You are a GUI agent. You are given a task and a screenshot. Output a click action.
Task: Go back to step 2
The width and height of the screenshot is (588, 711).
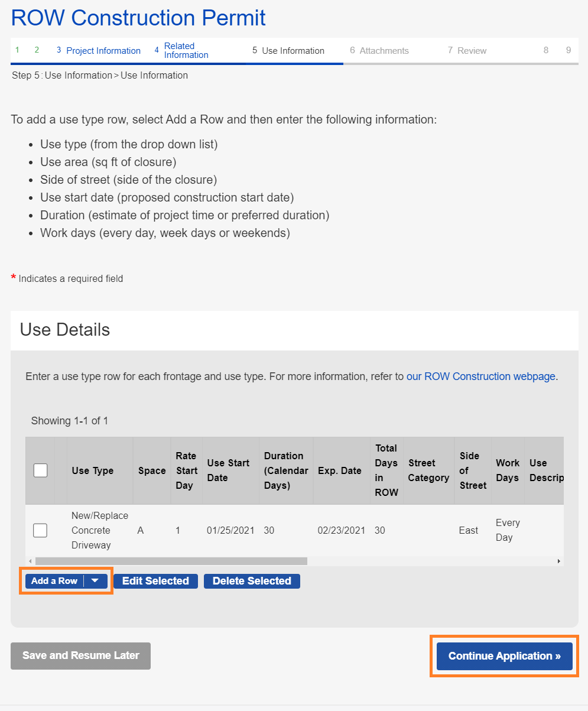point(37,50)
